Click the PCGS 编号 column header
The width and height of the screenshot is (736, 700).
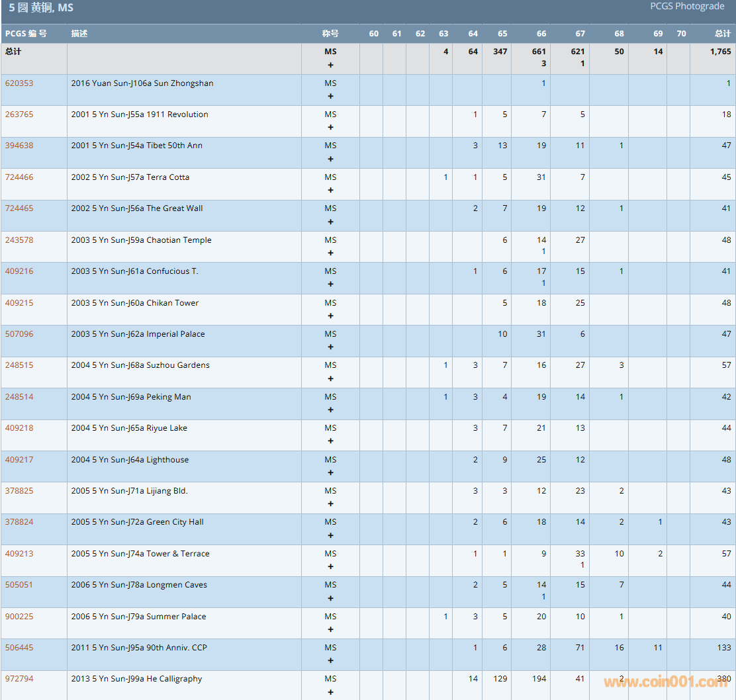[26, 34]
